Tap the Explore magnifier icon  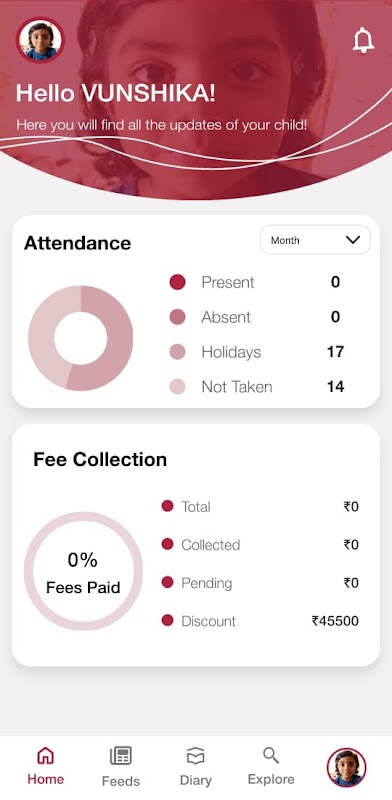coord(271,755)
